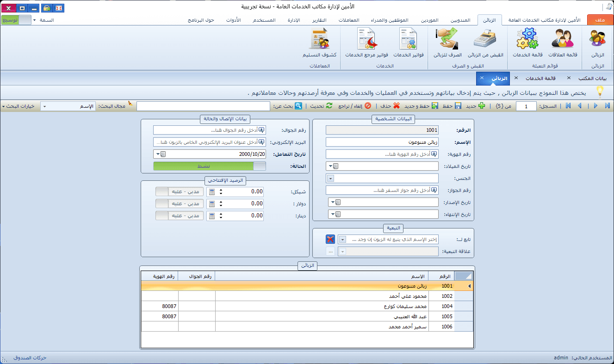Switch to المندوبين ribbon tab
Viewport: 614px width, 364px height.
[x=460, y=20]
